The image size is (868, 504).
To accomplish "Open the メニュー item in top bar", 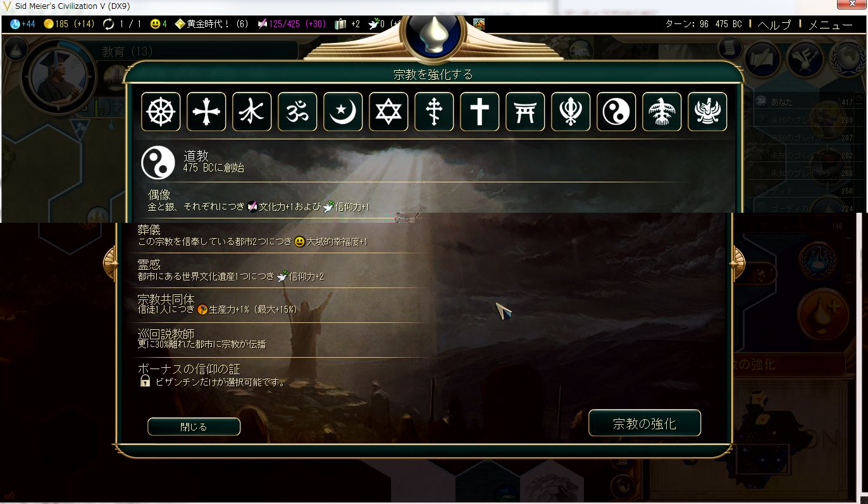I will point(831,25).
